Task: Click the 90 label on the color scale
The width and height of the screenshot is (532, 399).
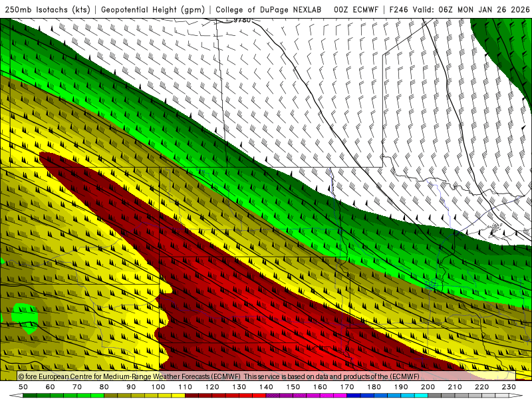Action: point(131,387)
